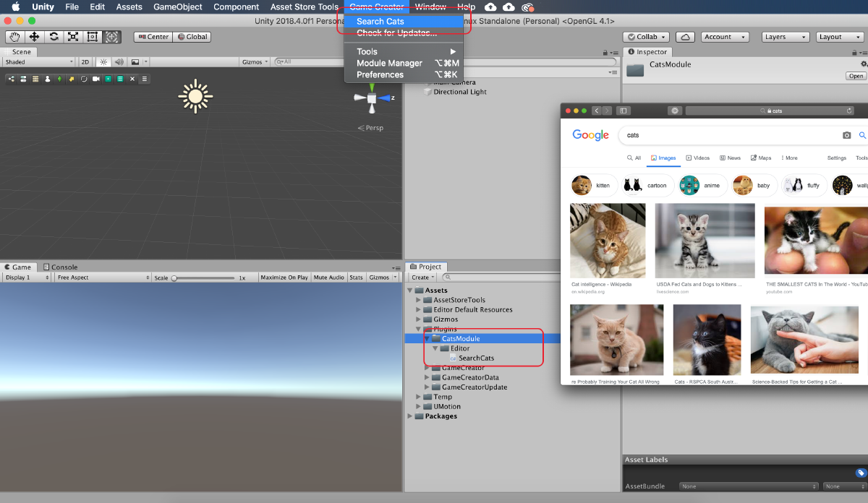Select the Hand tool in Unity's toolbar

[14, 37]
